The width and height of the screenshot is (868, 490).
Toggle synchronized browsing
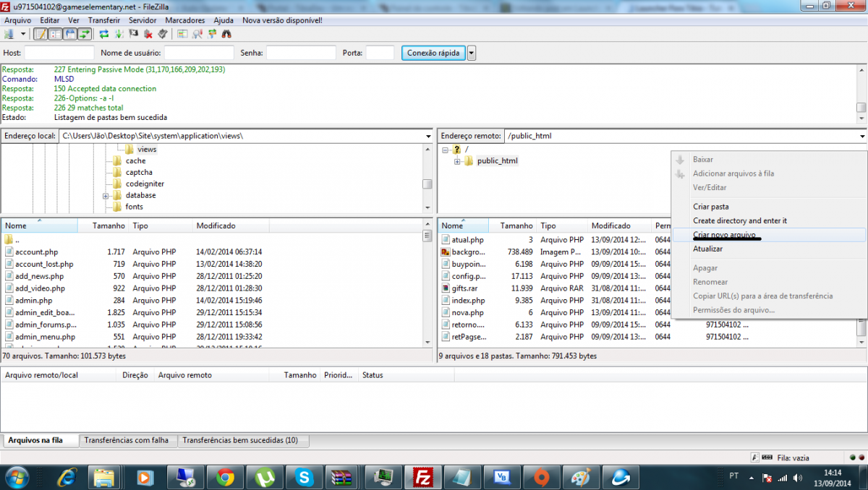coord(212,33)
